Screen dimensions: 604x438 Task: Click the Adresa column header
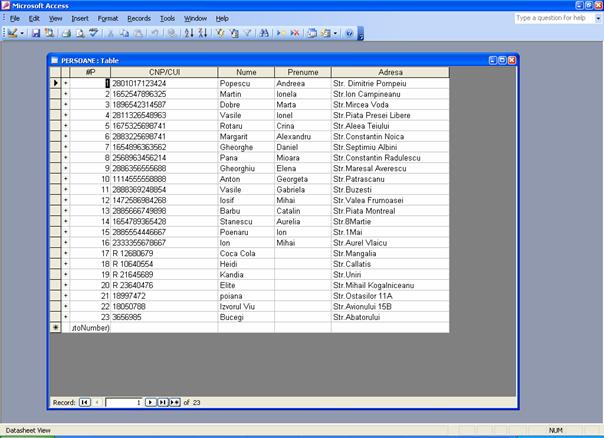pos(390,72)
